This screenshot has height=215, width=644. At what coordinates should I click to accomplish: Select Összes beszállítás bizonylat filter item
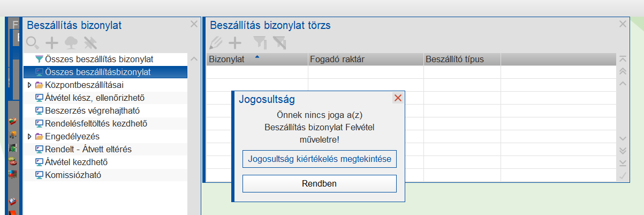[x=100, y=59]
